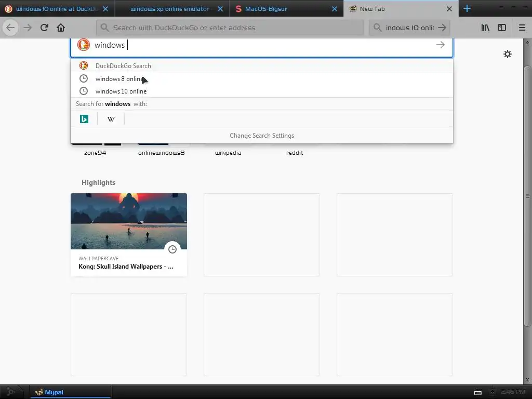
Task: Click the forward navigation arrow
Action: 28,28
